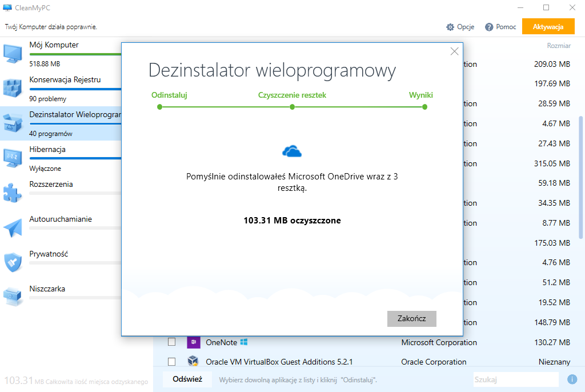The height and width of the screenshot is (392, 585).
Task: Open Konserwacja Rejestru cubes icon
Action: pos(13,89)
